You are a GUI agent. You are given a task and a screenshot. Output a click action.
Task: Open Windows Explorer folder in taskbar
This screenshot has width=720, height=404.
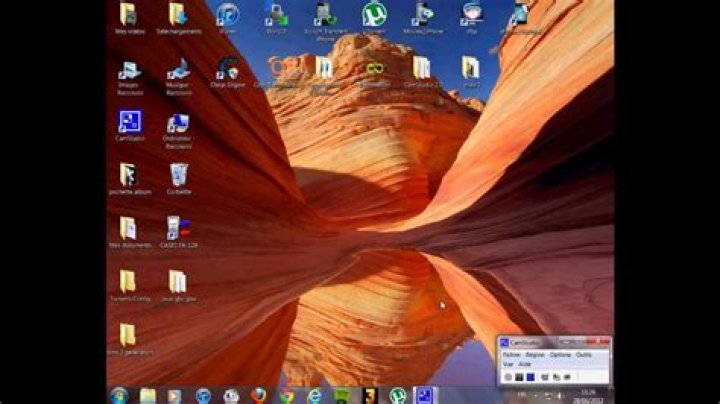(147, 395)
